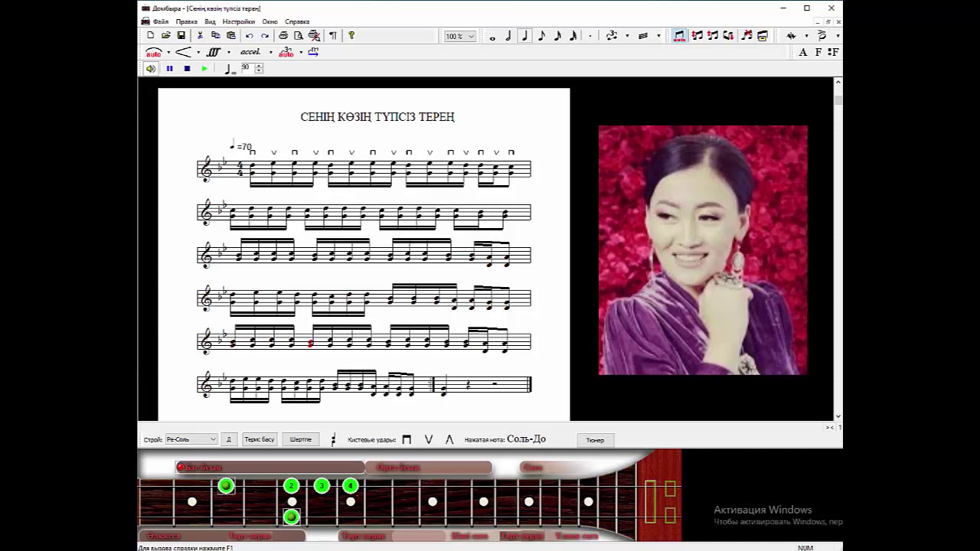Image resolution: width=980 pixels, height=551 pixels.
Task: Toggle the auto beam notes button
Action: 679,36
